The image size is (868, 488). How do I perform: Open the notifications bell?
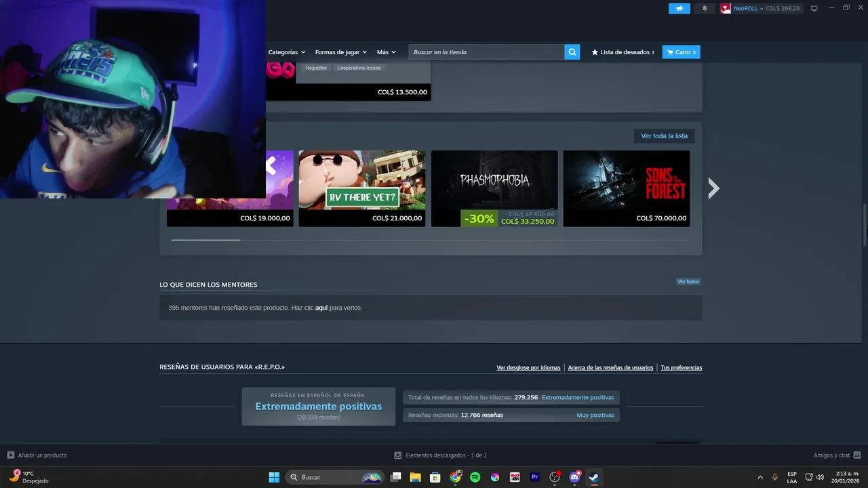pyautogui.click(x=704, y=8)
